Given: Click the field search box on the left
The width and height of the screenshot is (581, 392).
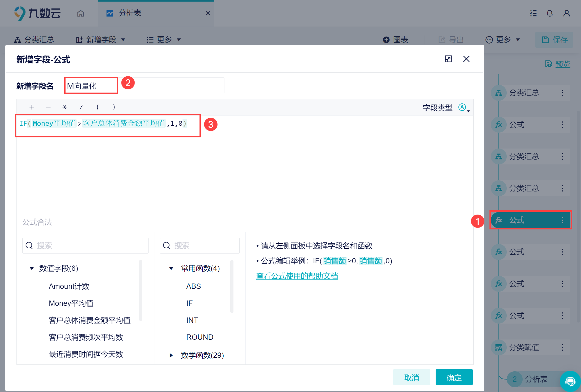Looking at the screenshot, I should click(x=85, y=245).
